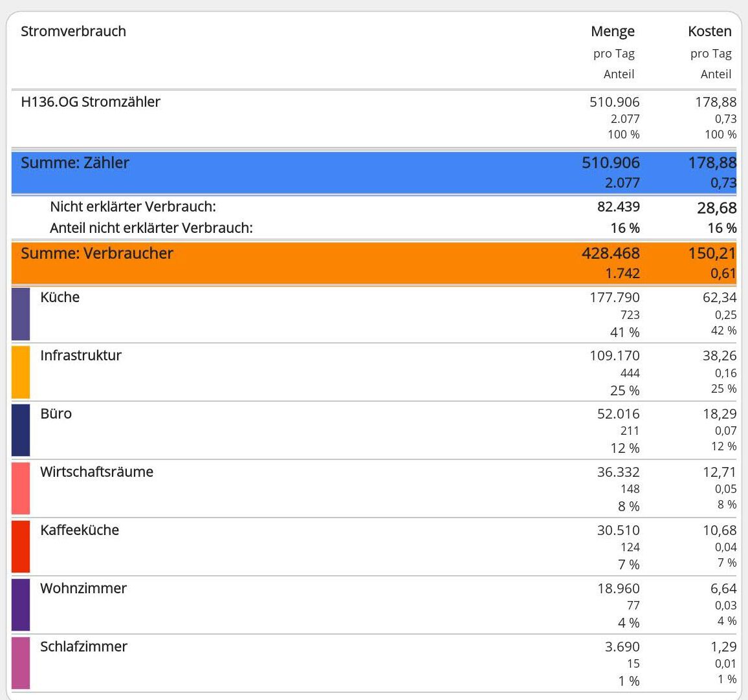Click the Schlafzimmer pink color swatch
This screenshot has width=748, height=700.
click(x=21, y=663)
